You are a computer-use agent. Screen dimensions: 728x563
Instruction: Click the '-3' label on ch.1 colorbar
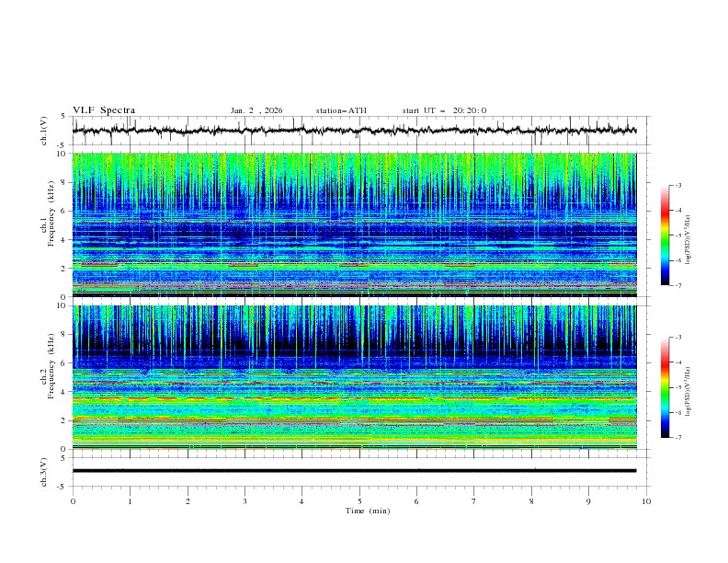coord(678,185)
